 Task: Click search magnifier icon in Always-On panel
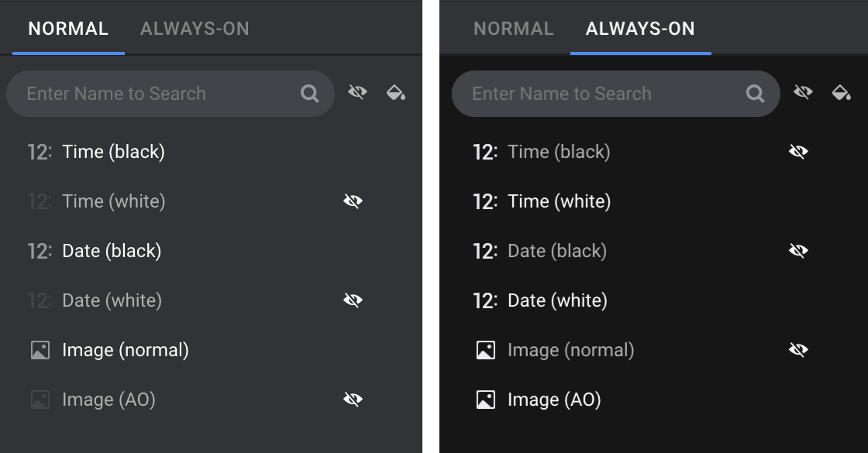point(756,94)
